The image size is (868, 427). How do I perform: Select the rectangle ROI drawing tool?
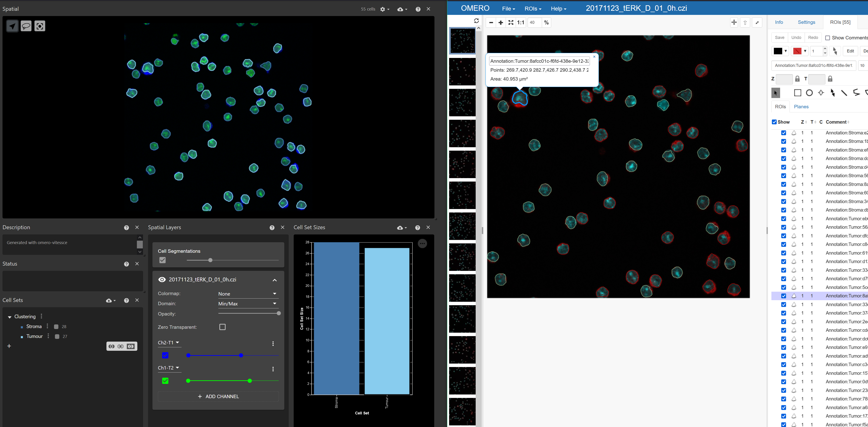click(797, 93)
